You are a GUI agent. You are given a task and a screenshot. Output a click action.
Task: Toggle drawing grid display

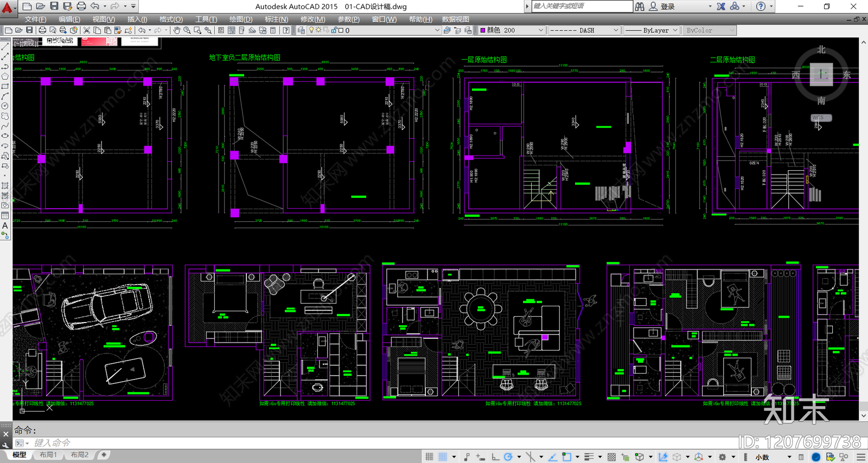[x=429, y=457]
